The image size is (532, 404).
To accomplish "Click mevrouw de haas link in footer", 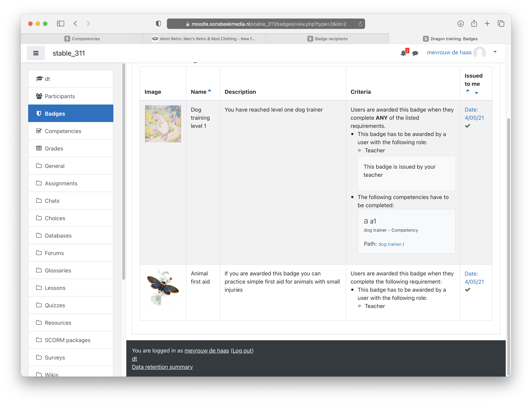I will [207, 351].
